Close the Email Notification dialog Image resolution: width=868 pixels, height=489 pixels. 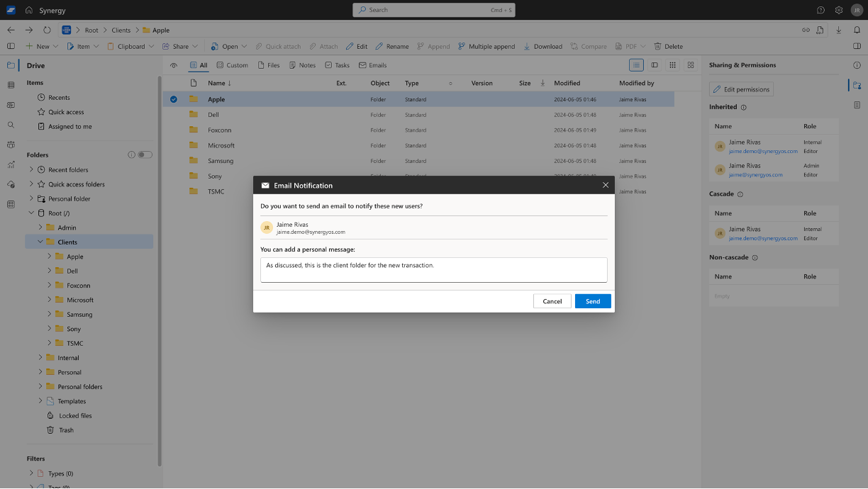click(x=606, y=185)
